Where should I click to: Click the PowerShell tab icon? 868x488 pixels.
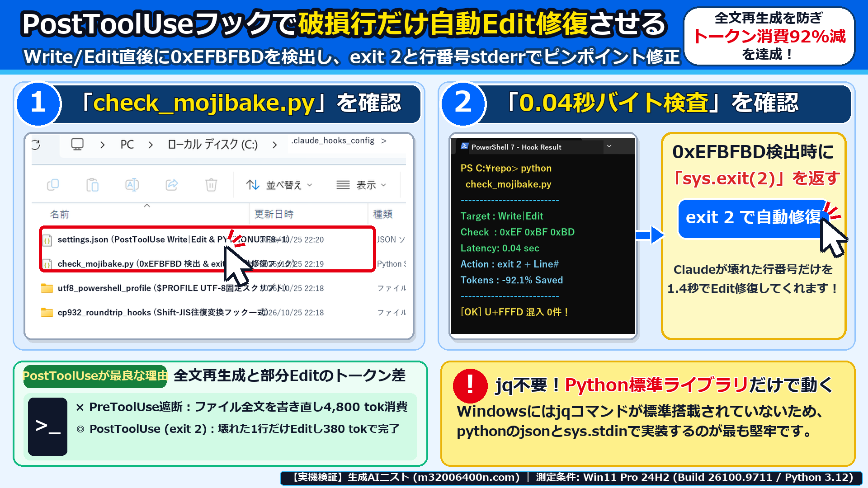tap(464, 146)
